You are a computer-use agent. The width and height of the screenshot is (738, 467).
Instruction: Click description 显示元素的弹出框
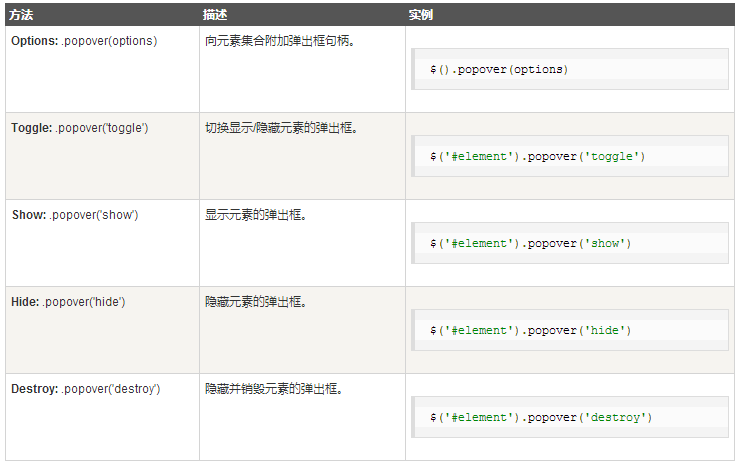[x=256, y=215]
